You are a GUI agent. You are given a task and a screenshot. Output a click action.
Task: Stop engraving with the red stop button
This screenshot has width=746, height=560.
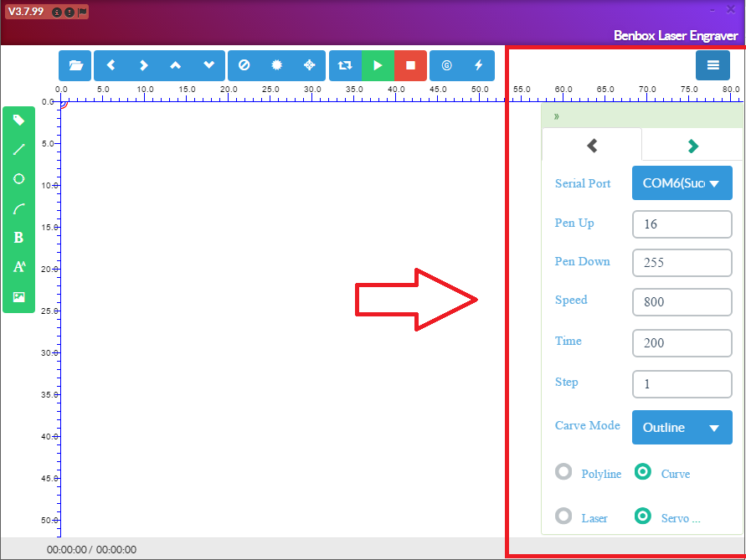tap(410, 65)
